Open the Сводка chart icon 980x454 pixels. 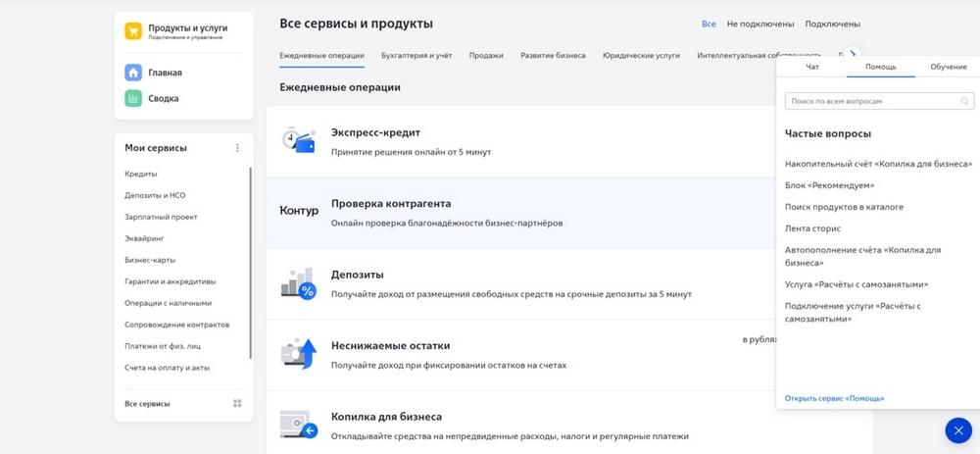click(x=133, y=98)
